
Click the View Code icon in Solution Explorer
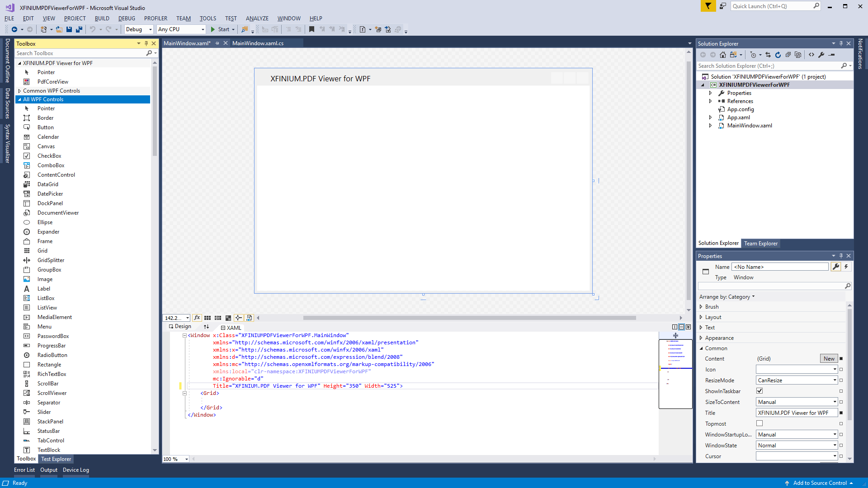811,55
